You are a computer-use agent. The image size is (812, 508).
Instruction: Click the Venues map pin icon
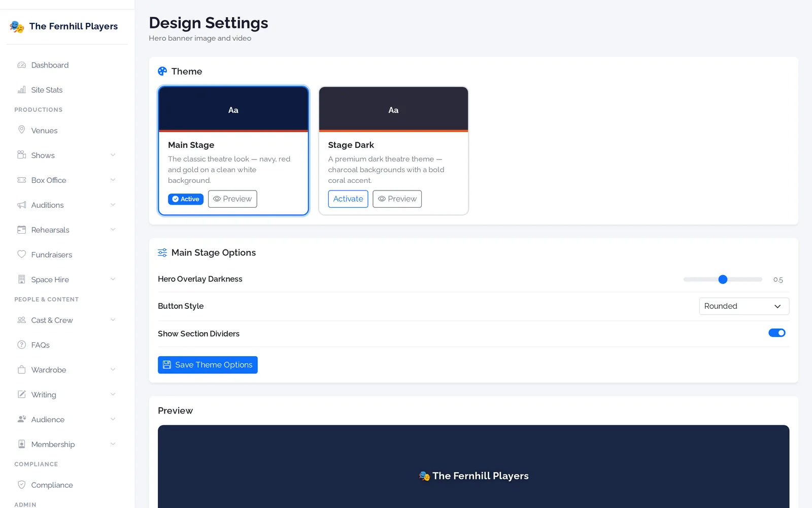click(22, 130)
